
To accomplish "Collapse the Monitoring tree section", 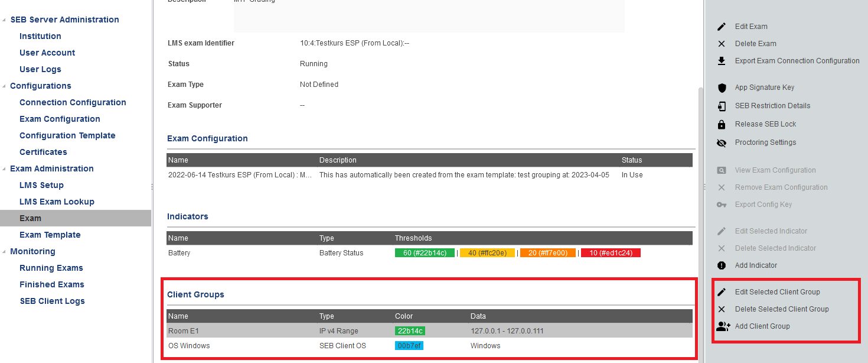I will point(4,252).
